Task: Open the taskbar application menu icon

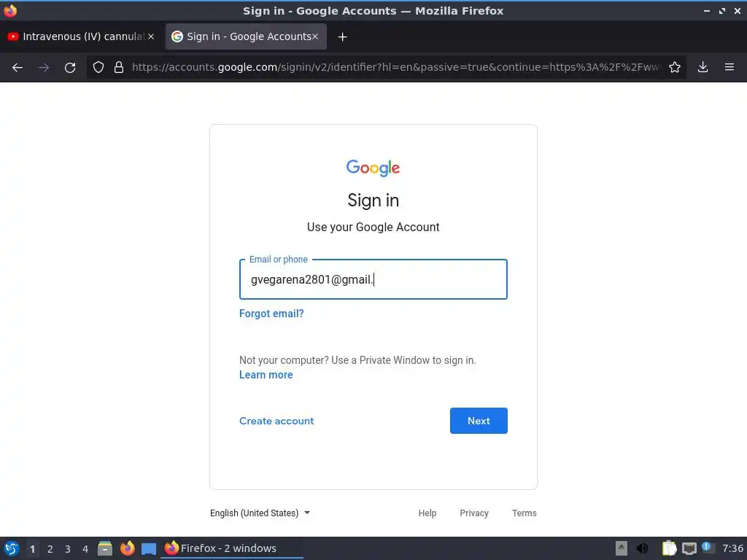Action: pos(12,548)
